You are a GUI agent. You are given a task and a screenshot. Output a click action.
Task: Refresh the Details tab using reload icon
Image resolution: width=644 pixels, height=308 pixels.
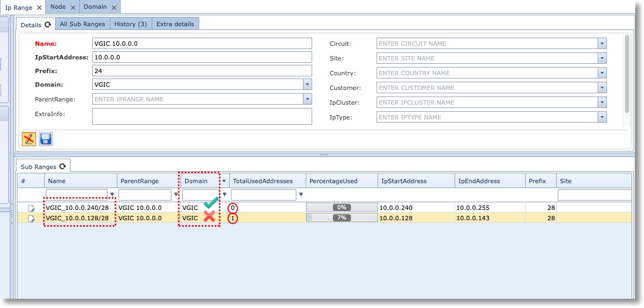(48, 25)
